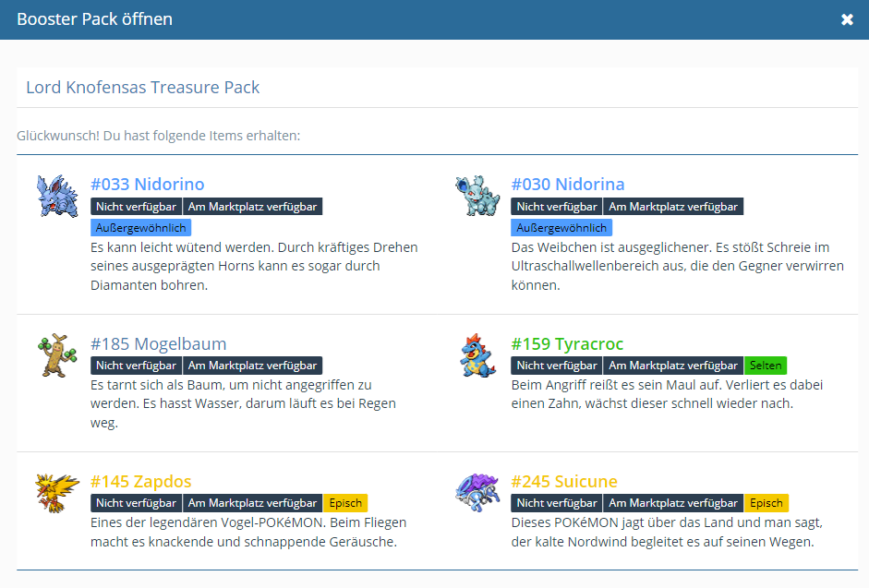Open the #033 Nidorino link
The width and height of the screenshot is (869, 588).
pyautogui.click(x=148, y=185)
